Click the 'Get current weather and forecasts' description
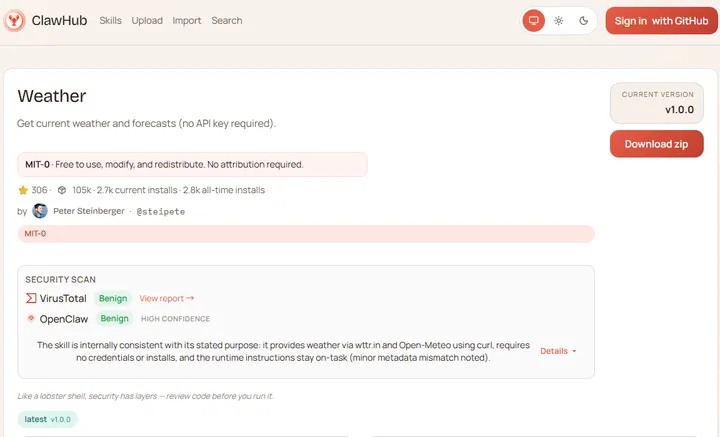The image size is (720, 437). point(146,123)
